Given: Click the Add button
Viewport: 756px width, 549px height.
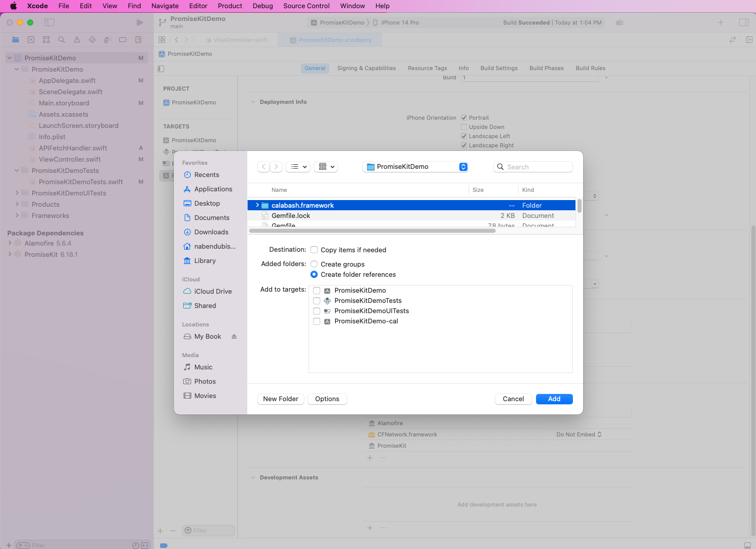Looking at the screenshot, I should [x=554, y=399].
